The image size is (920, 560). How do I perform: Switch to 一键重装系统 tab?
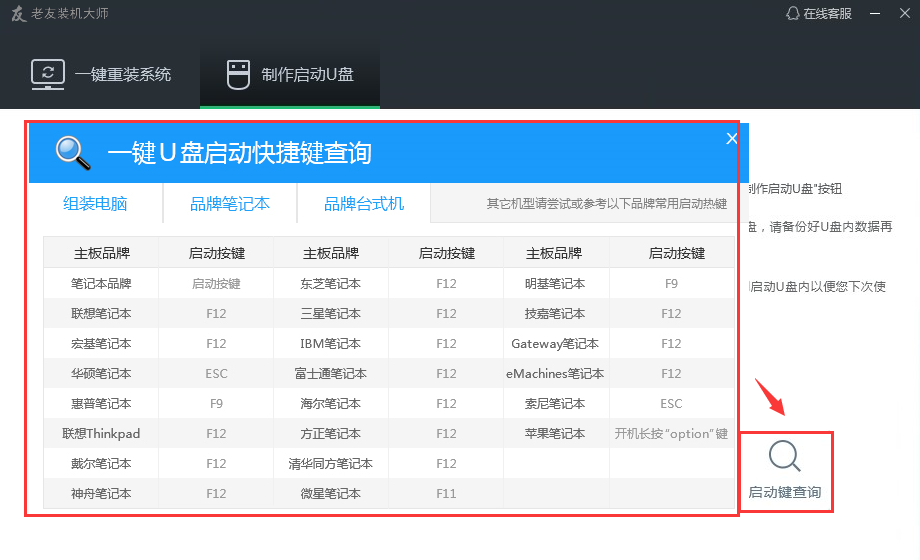click(x=100, y=75)
